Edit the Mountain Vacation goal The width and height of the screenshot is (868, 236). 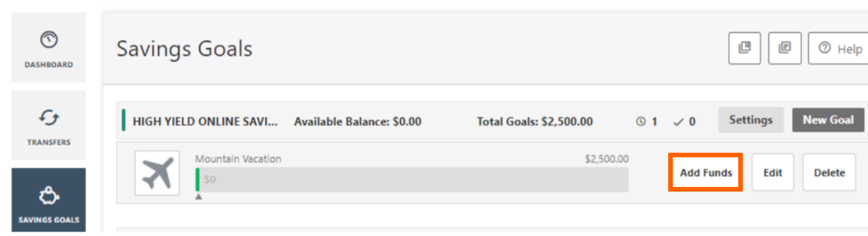[772, 173]
